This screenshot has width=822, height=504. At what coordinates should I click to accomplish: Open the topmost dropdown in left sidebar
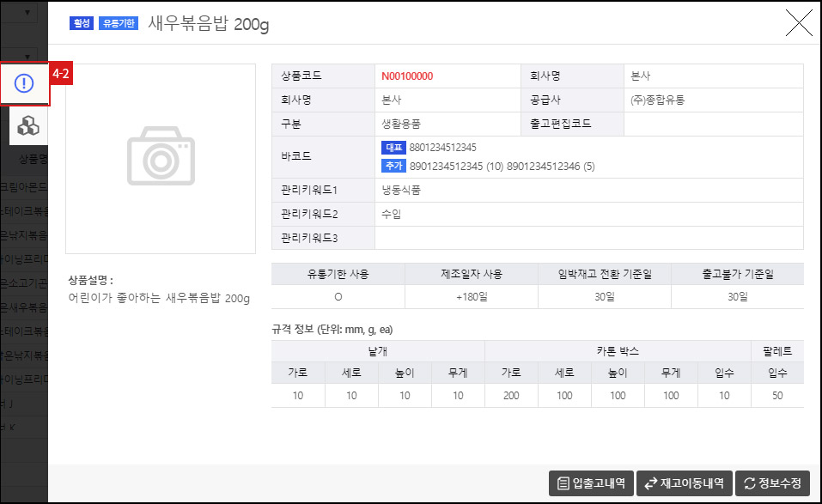27,12
